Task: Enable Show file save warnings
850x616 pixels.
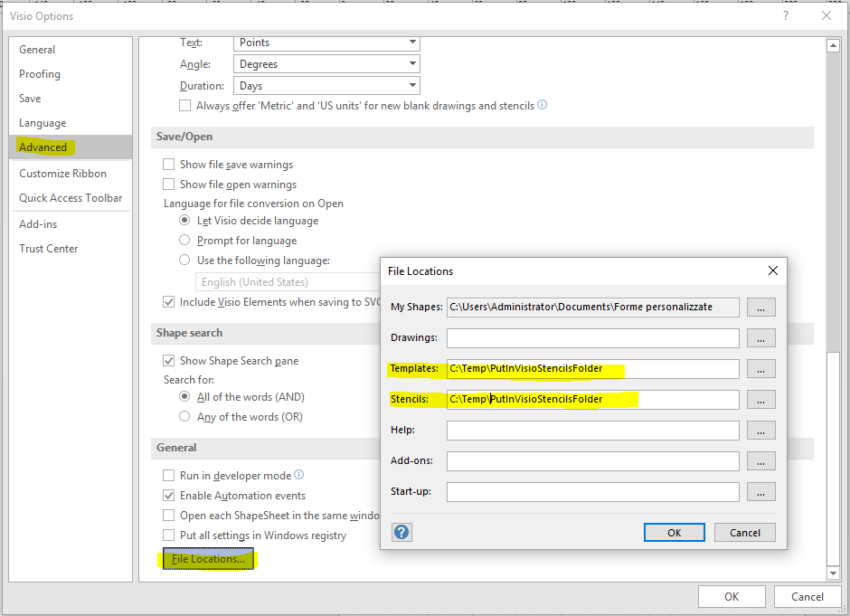Action: point(168,165)
